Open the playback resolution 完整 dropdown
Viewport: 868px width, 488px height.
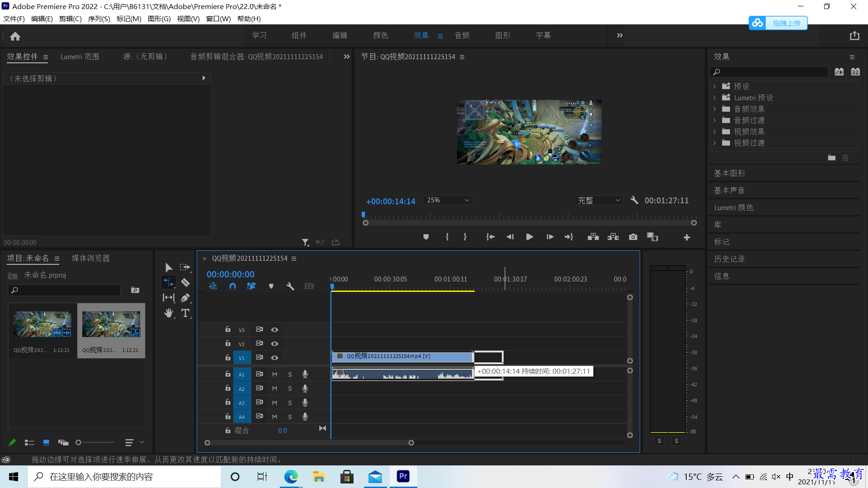click(x=599, y=200)
